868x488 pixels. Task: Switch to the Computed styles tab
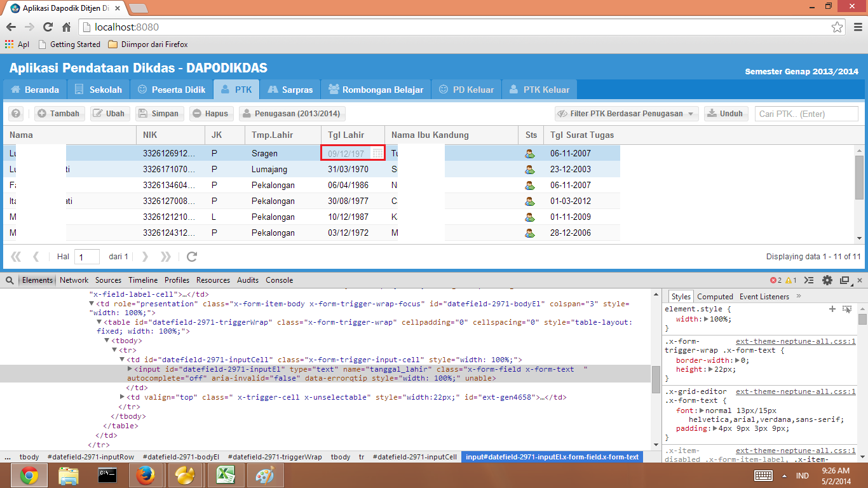[x=715, y=297]
